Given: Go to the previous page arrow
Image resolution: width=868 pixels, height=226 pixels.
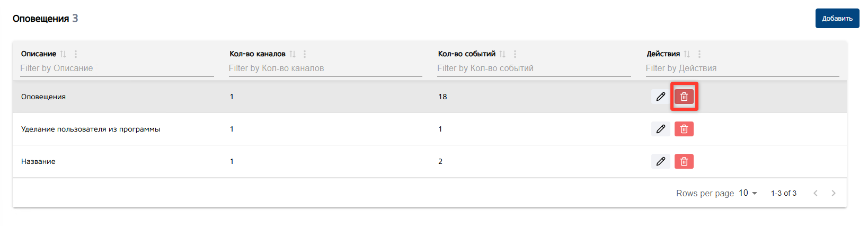Looking at the screenshot, I should [816, 193].
